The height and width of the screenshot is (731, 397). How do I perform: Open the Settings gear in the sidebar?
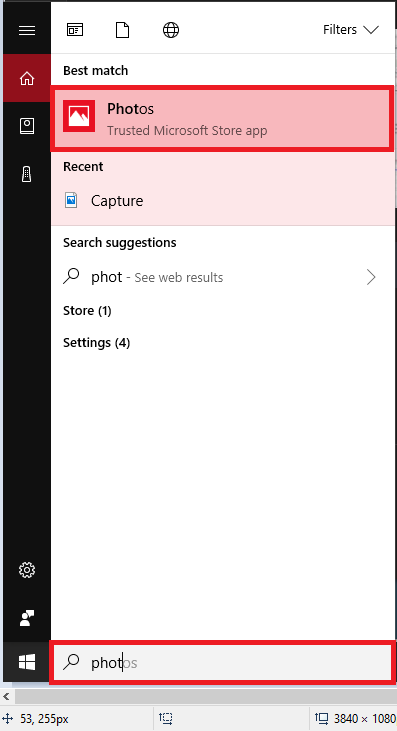[x=27, y=570]
